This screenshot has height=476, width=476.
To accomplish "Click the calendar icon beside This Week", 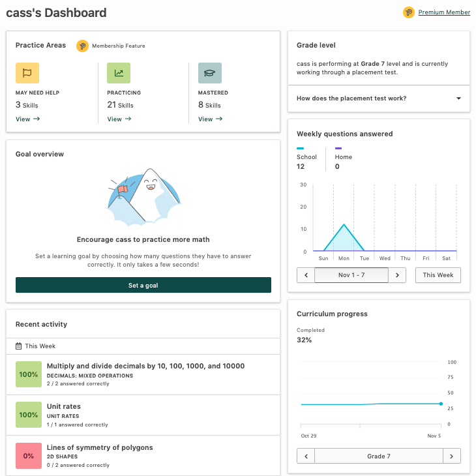I will click(x=19, y=346).
